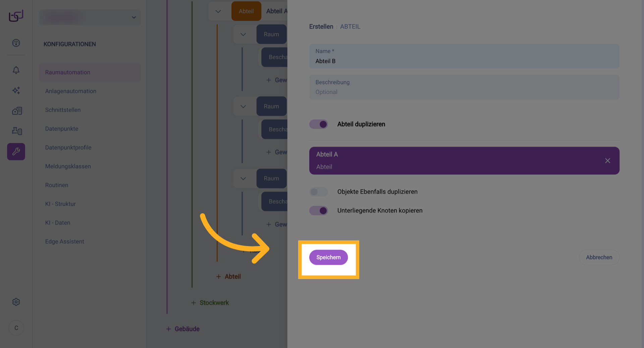Select the wrench configuration icon
This screenshot has height=348, width=644.
[x=16, y=152]
